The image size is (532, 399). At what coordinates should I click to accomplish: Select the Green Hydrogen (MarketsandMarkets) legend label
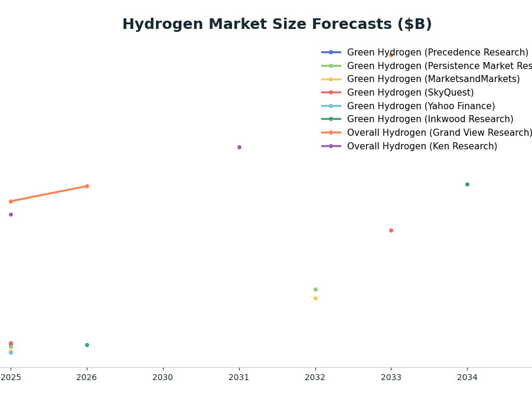tap(433, 79)
